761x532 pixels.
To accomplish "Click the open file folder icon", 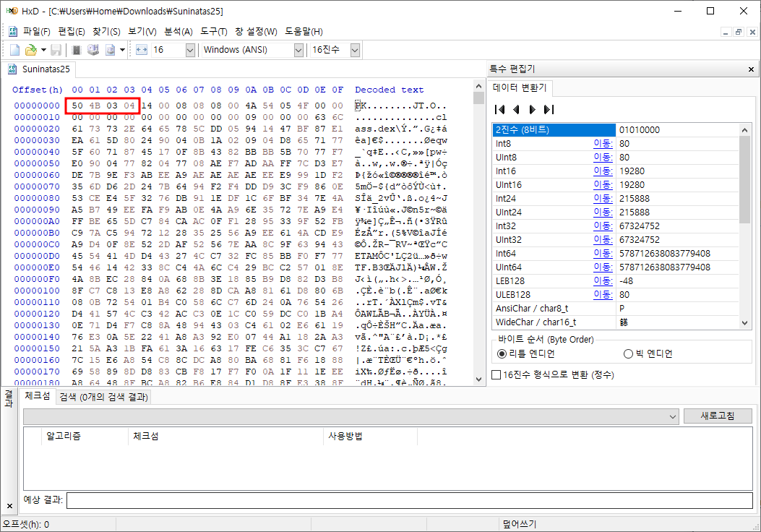I will tap(30, 50).
